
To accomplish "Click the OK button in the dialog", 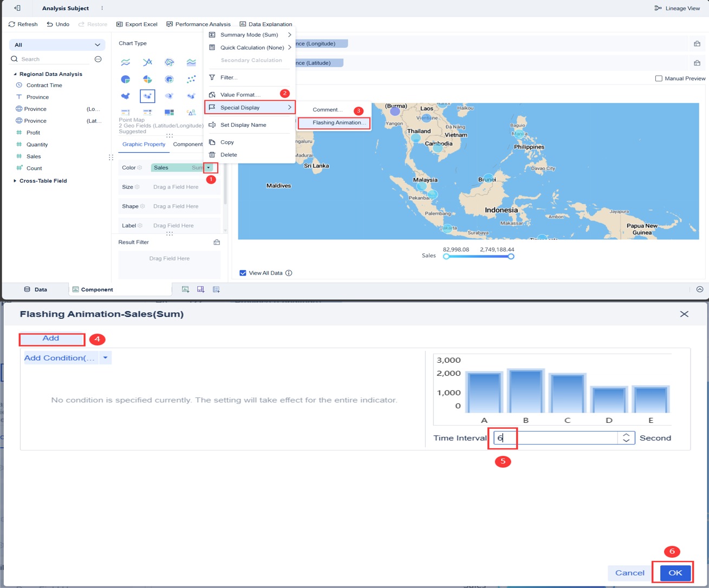I will pyautogui.click(x=674, y=573).
